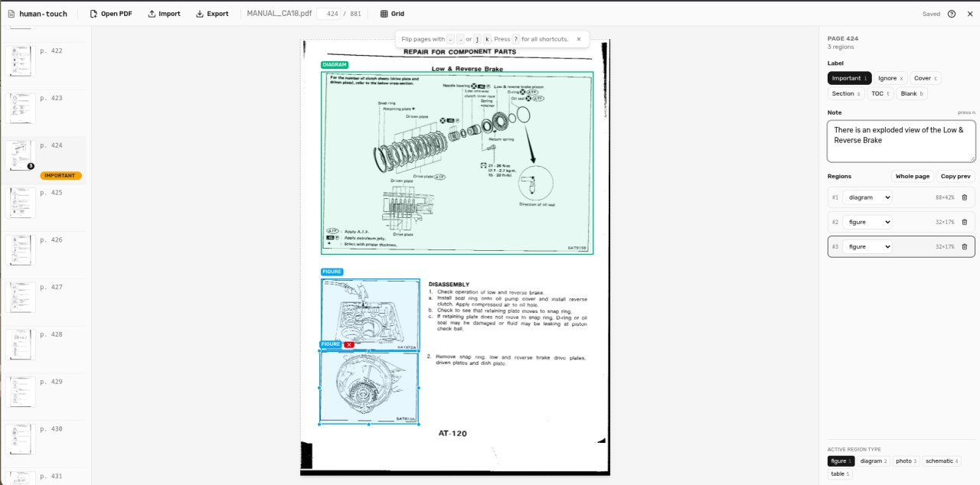Click the MANUAL_CA18.pdf file name
Screen dimensions: 980x485
tap(279, 14)
